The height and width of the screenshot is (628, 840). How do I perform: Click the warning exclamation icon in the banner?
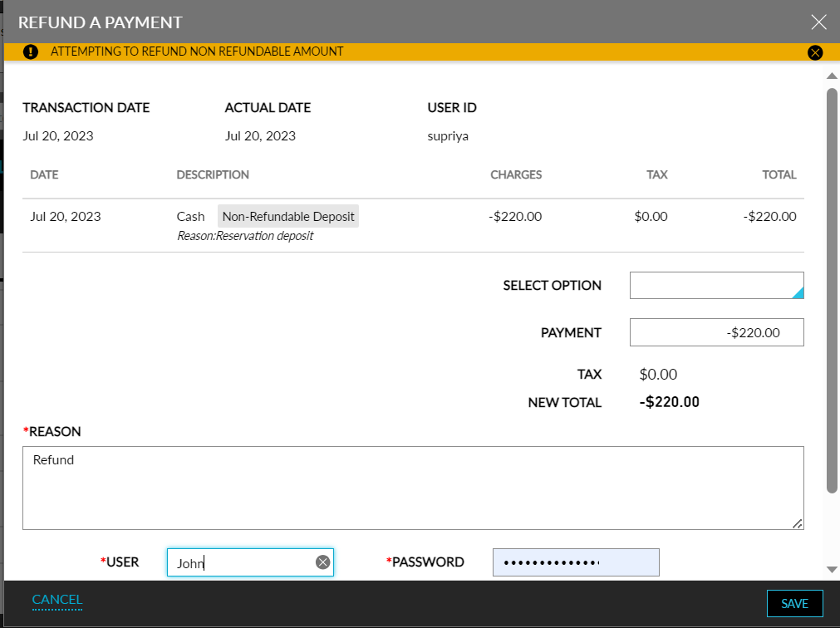[31, 52]
